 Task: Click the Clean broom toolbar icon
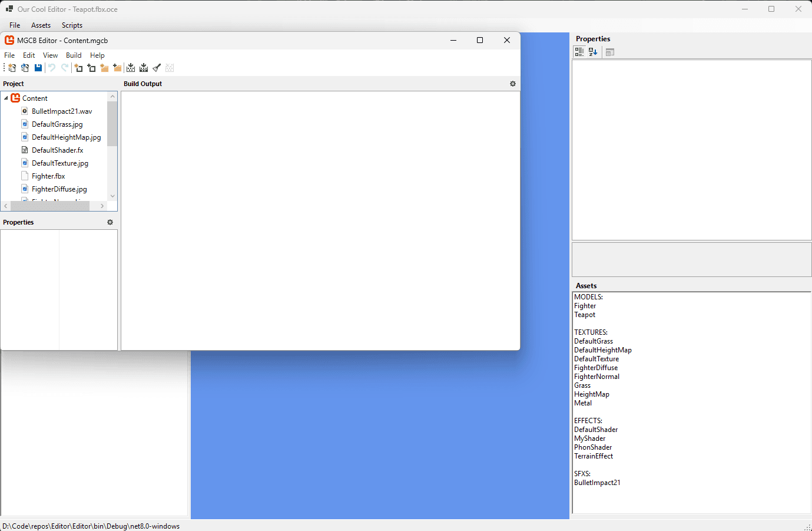click(x=157, y=68)
